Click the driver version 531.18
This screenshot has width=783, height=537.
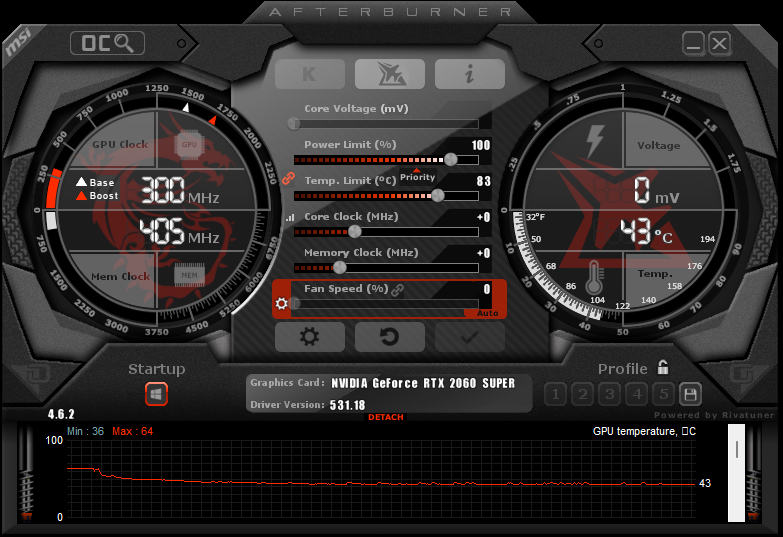point(348,405)
